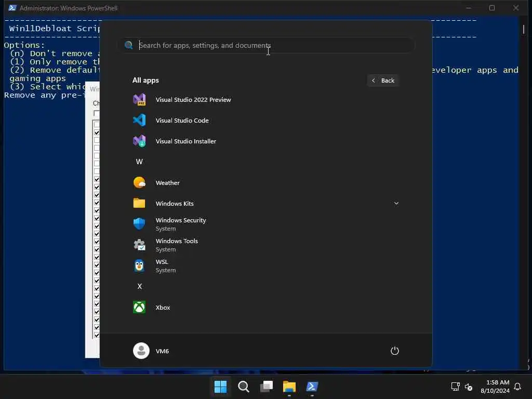
Task: Click the network status tray icon
Action: [455, 387]
